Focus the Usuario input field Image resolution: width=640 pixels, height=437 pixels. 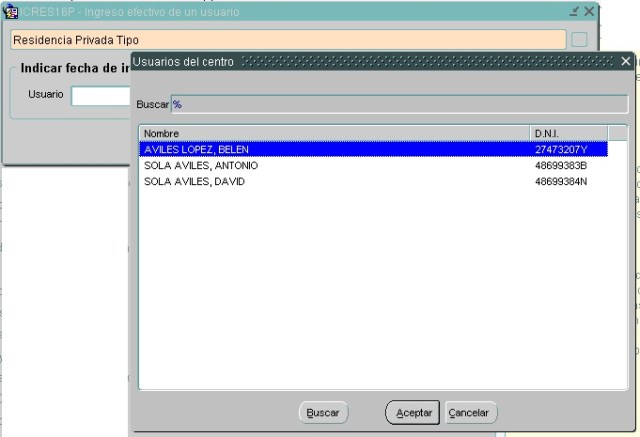pyautogui.click(x=100, y=95)
